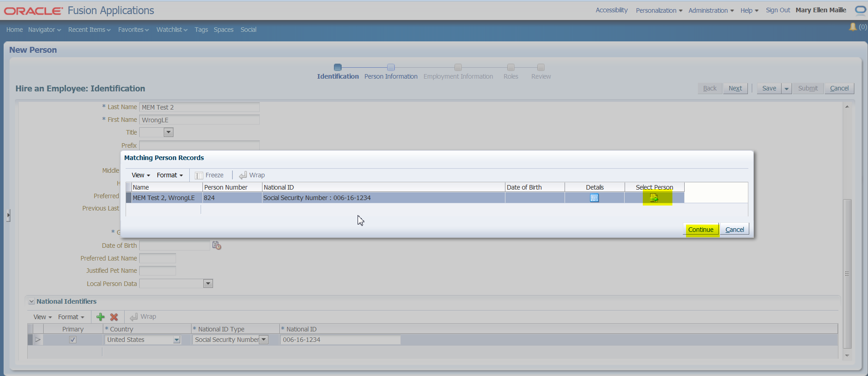Add a national identifier row with the plus icon

point(101,317)
